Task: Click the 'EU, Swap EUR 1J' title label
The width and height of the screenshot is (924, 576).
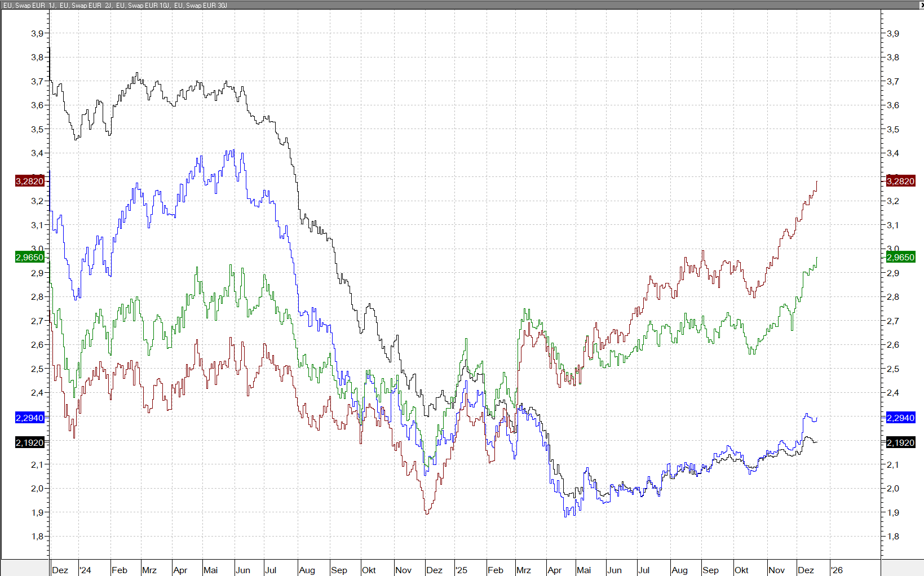Action: 28,5
